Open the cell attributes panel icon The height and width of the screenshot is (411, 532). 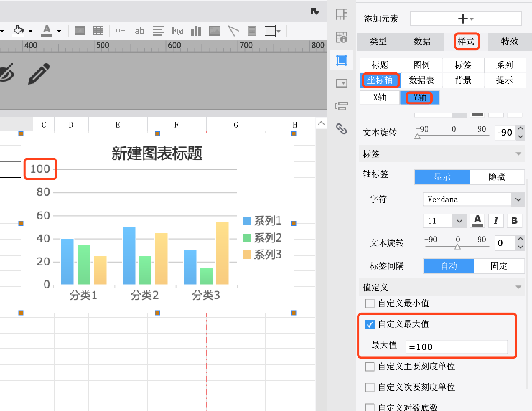(342, 14)
